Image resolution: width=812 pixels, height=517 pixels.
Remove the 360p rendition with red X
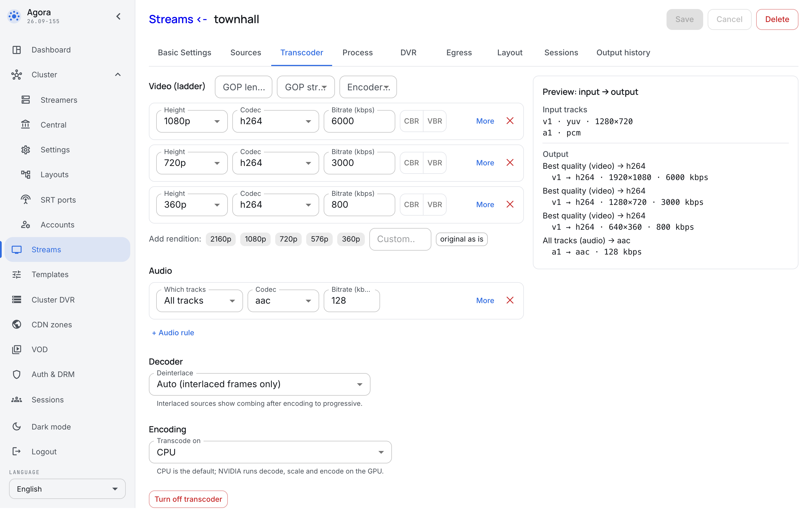click(x=510, y=205)
